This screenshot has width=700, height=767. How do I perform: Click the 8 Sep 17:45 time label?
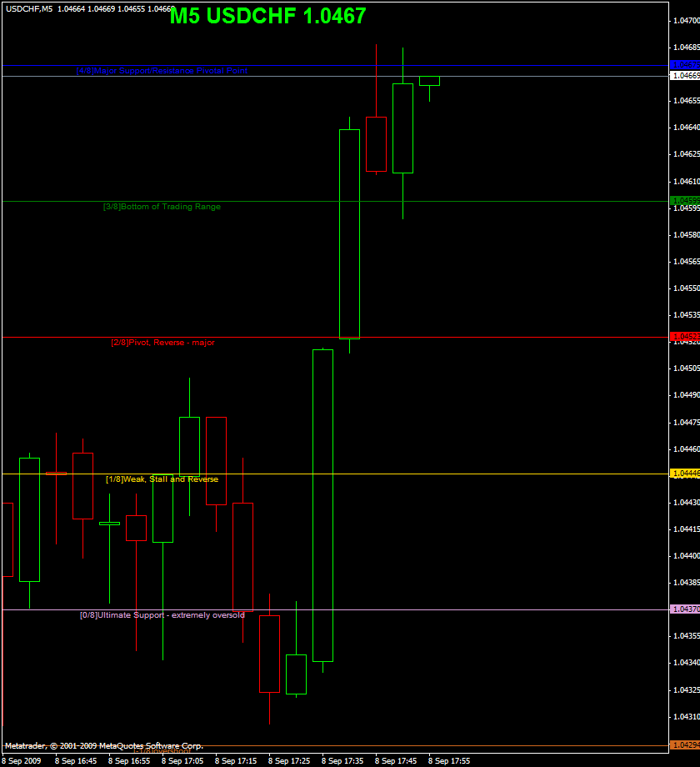pyautogui.click(x=396, y=760)
